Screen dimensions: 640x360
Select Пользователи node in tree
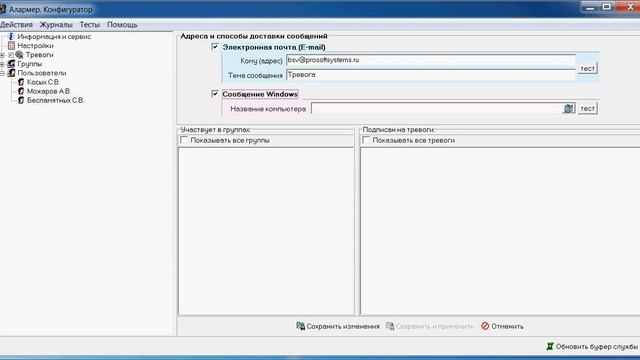point(42,73)
